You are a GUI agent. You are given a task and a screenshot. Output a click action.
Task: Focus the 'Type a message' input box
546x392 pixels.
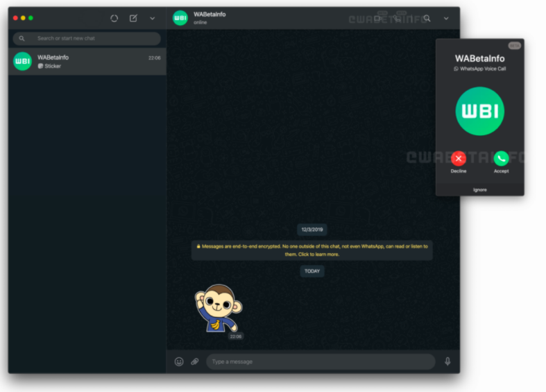pos(319,361)
